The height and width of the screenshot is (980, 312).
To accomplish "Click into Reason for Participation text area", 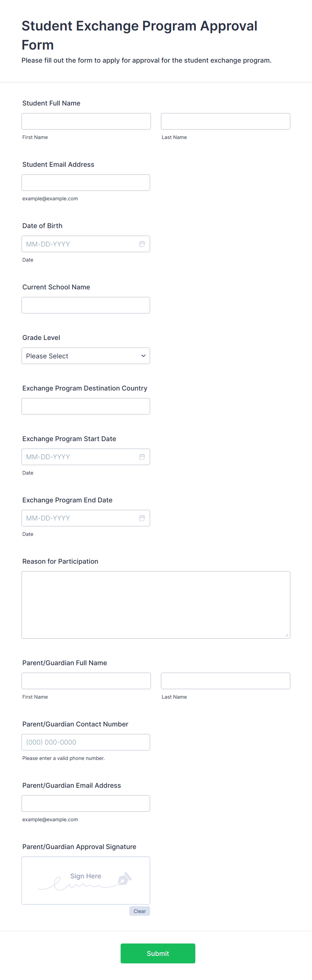I will 156,605.
